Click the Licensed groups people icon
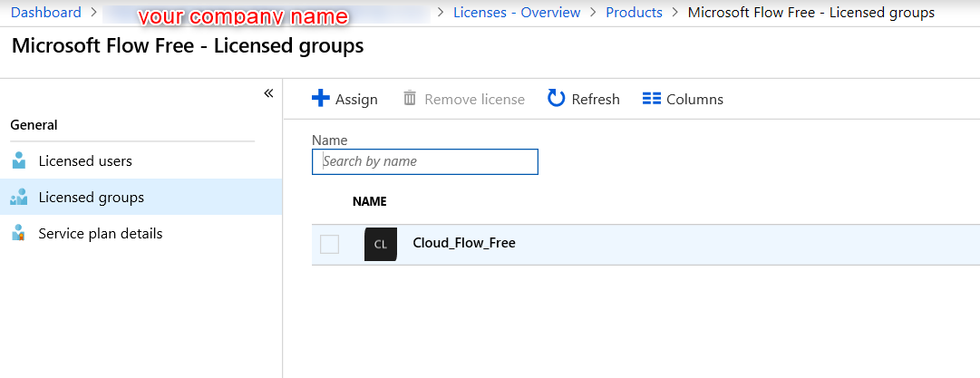This screenshot has height=378, width=980. (19, 197)
